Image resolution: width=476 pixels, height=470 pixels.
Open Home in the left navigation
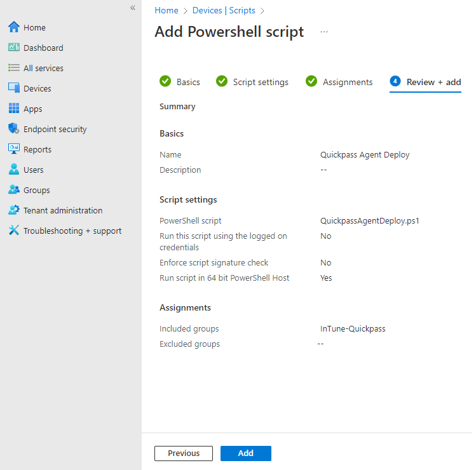[34, 27]
